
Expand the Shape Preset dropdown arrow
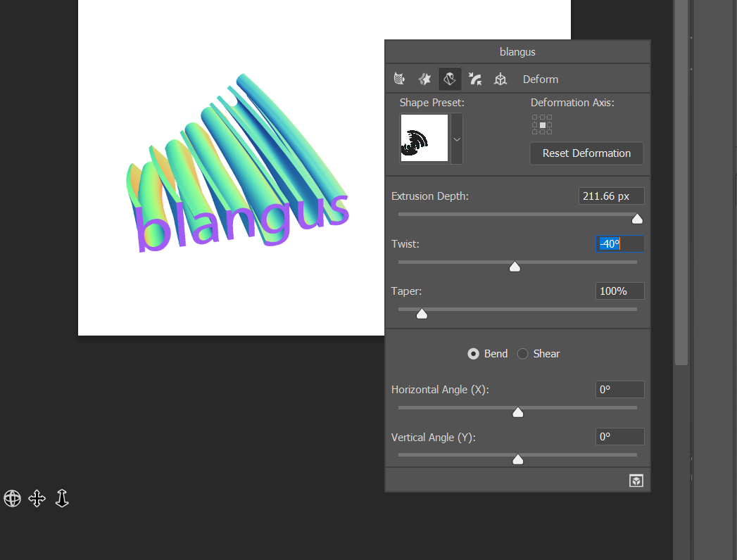click(x=456, y=139)
